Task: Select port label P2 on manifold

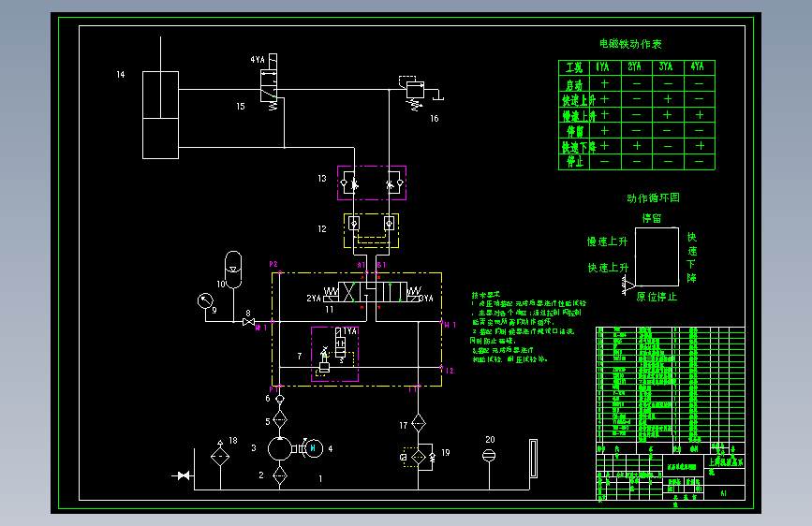Action: point(273,264)
